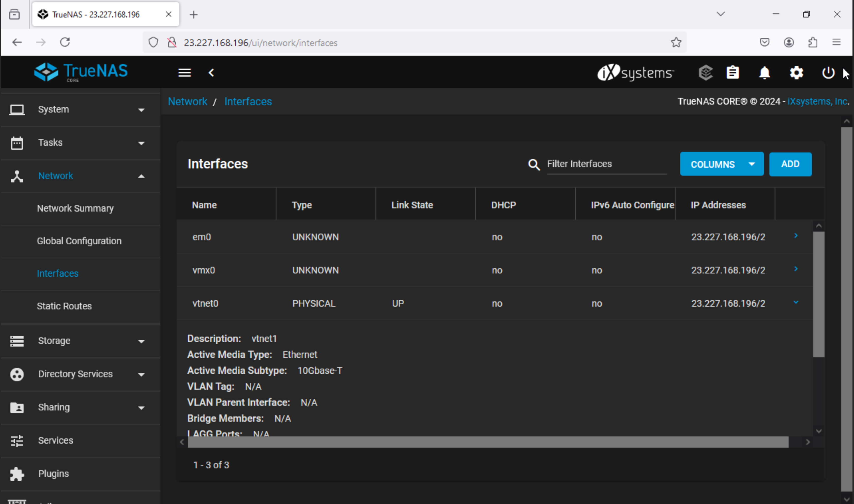
Task: Open the task manager clipboard icon
Action: [x=733, y=73]
